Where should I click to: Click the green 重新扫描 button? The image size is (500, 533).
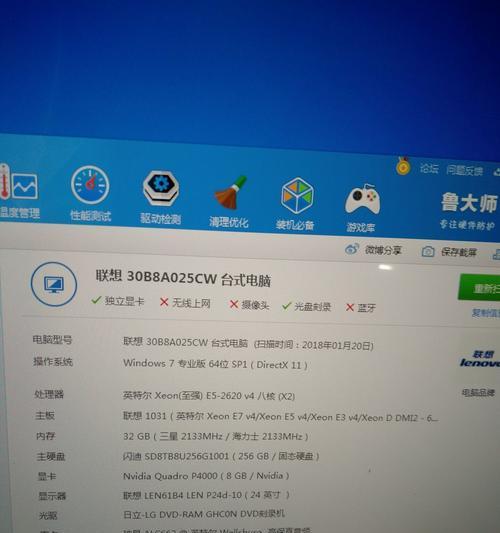pyautogui.click(x=480, y=288)
